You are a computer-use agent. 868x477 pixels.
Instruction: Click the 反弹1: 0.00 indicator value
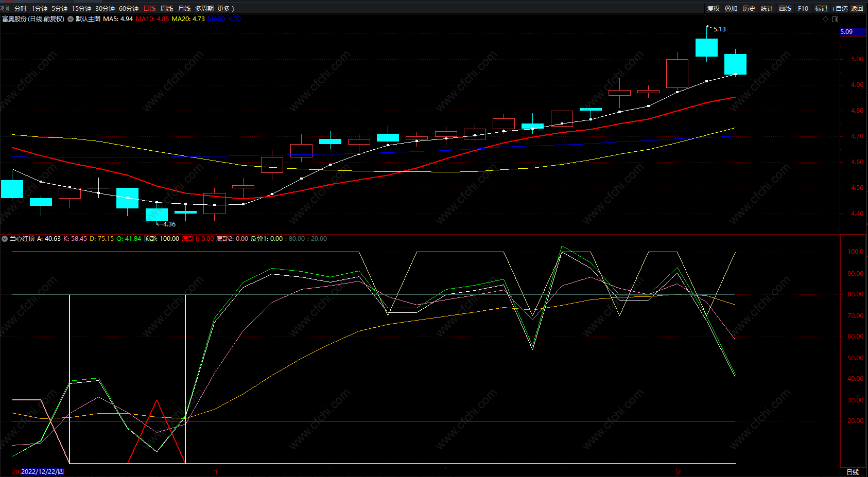(267, 239)
